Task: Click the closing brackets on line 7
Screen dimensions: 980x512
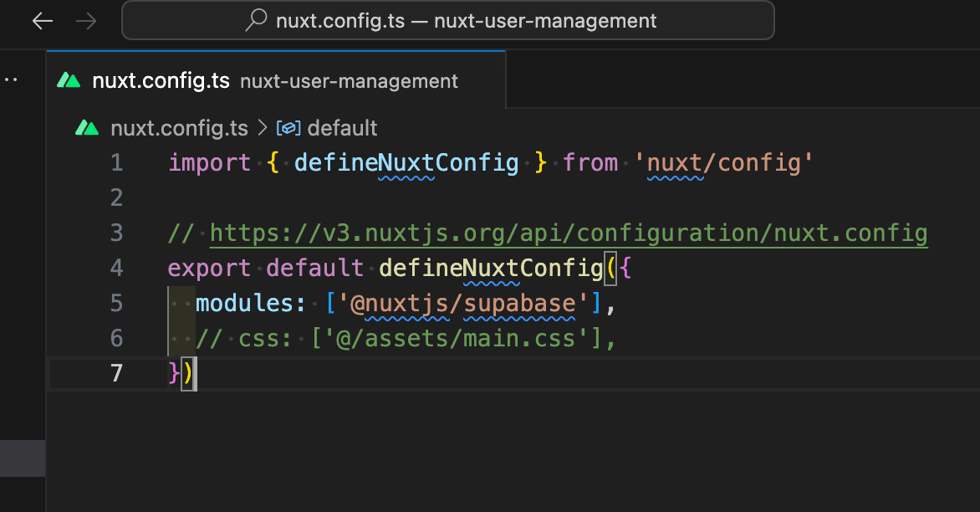Action: 181,373
